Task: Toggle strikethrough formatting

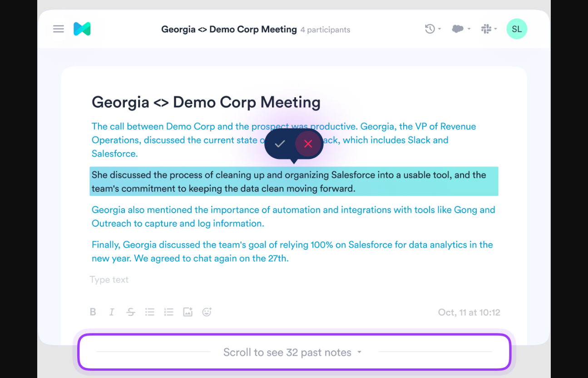Action: 131,312
